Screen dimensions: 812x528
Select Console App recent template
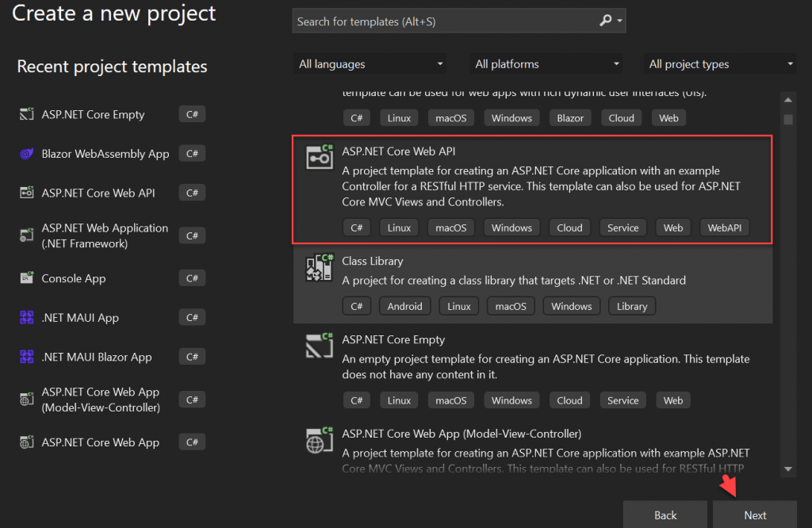pos(74,278)
